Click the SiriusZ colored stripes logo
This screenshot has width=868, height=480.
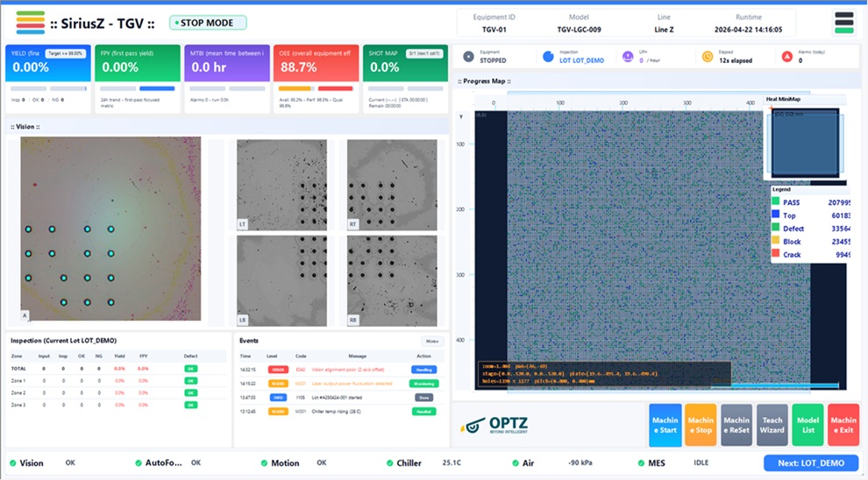[31, 22]
